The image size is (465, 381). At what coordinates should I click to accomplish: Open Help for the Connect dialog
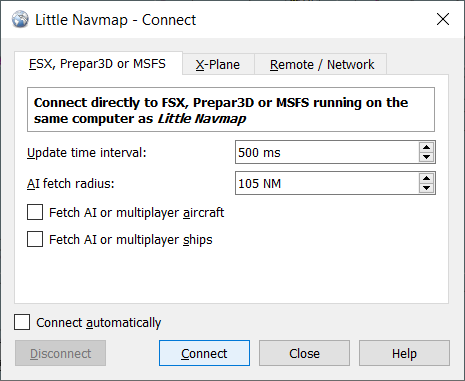[x=404, y=353]
